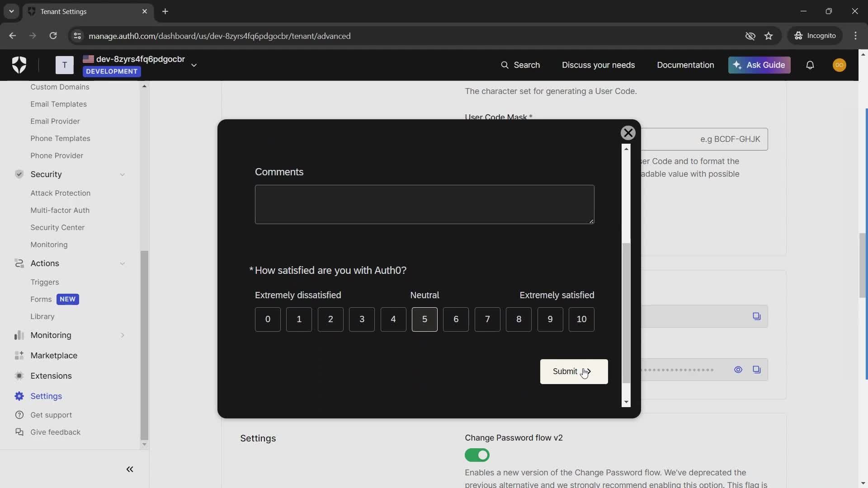Click the Give feedback icon

[x=19, y=432]
